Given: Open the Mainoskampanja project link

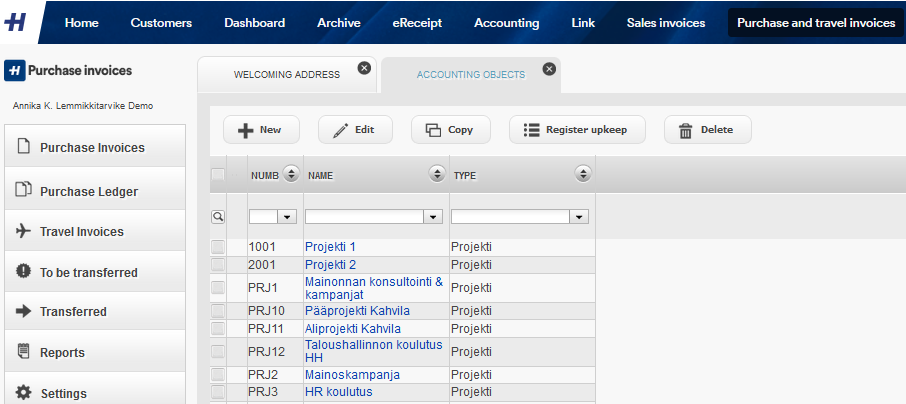Looking at the screenshot, I should pos(352,375).
